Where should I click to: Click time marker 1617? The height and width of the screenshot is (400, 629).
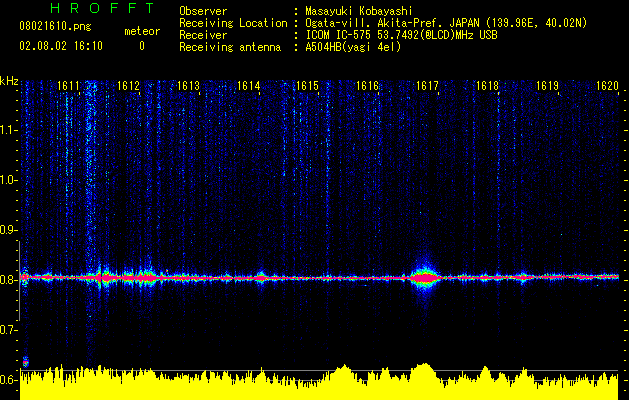427,85
